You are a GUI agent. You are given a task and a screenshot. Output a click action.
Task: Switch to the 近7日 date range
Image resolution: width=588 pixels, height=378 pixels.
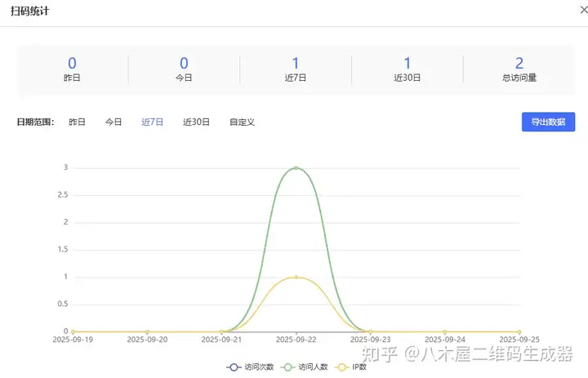pyautogui.click(x=152, y=122)
